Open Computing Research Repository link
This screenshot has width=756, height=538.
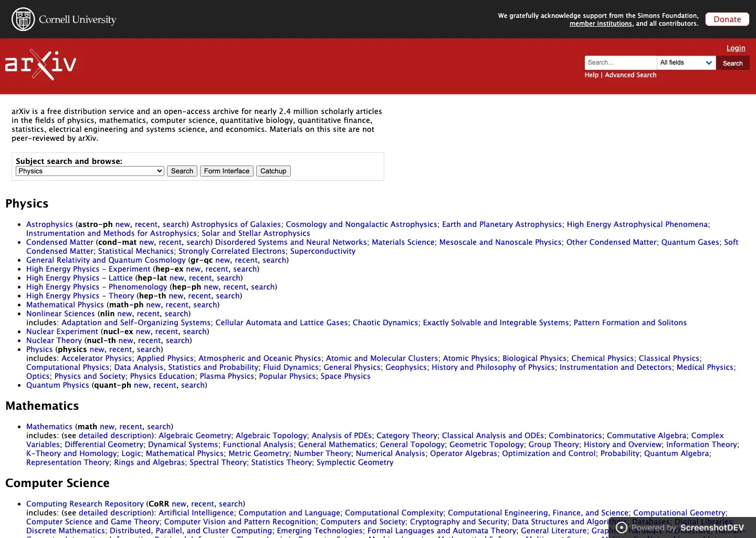(x=85, y=504)
